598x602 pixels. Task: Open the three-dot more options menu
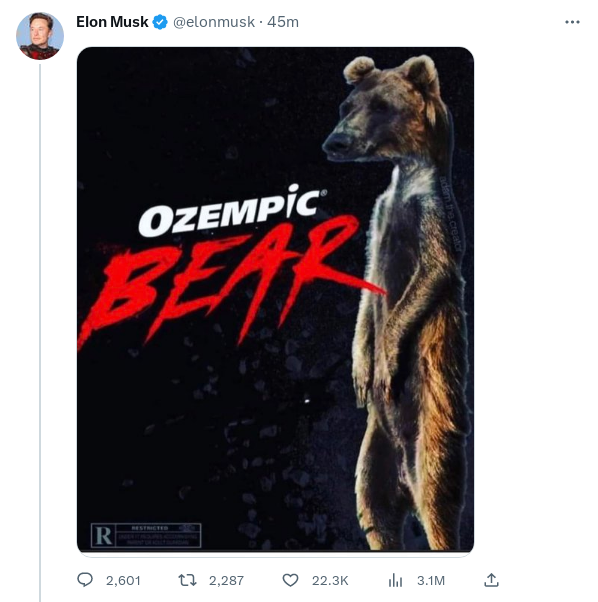pos(572,22)
